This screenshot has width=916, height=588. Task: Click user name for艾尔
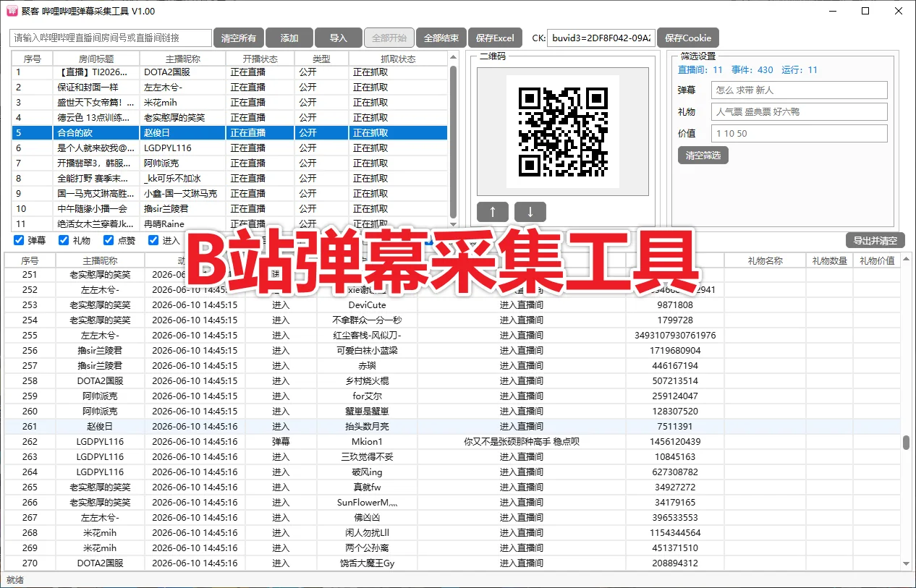(x=367, y=396)
